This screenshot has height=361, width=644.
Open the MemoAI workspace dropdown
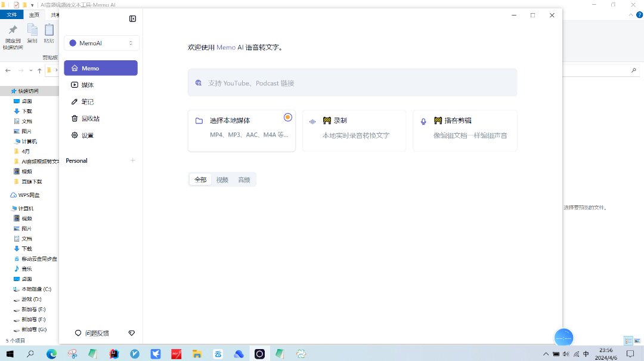coord(101,43)
